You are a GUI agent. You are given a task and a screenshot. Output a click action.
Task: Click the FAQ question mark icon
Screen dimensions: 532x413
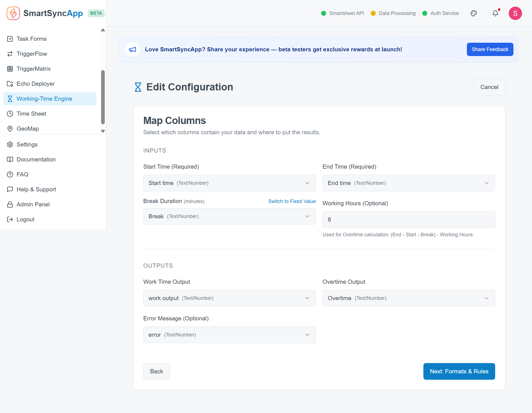click(10, 174)
